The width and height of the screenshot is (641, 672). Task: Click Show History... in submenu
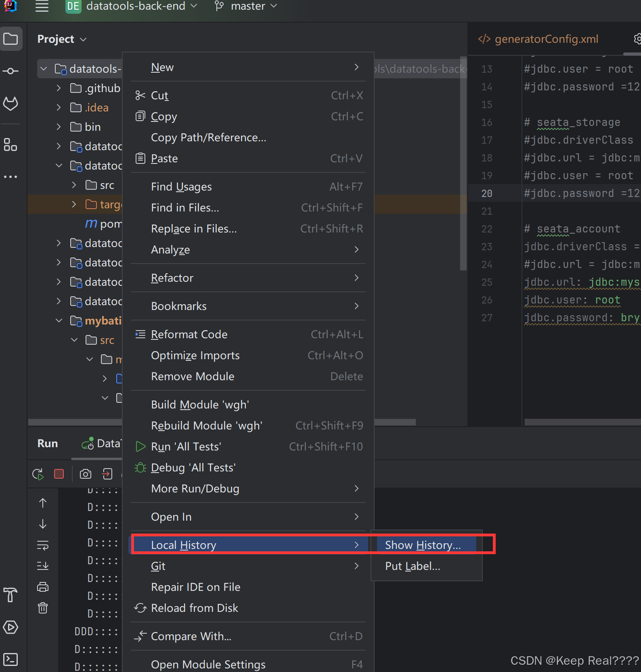click(427, 545)
